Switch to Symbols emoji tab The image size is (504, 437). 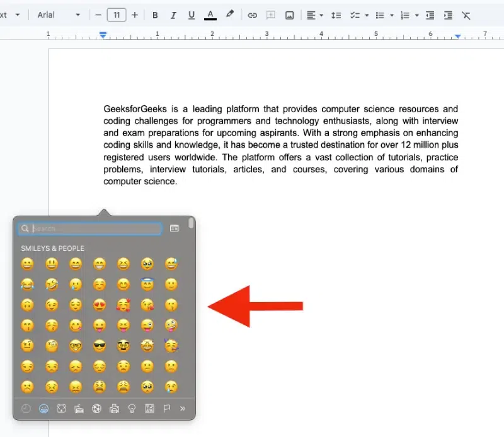click(x=149, y=409)
